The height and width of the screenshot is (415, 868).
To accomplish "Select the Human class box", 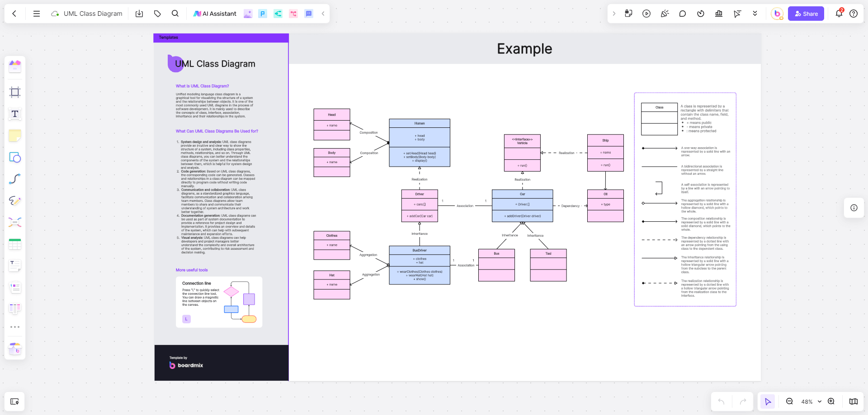I will [420, 143].
